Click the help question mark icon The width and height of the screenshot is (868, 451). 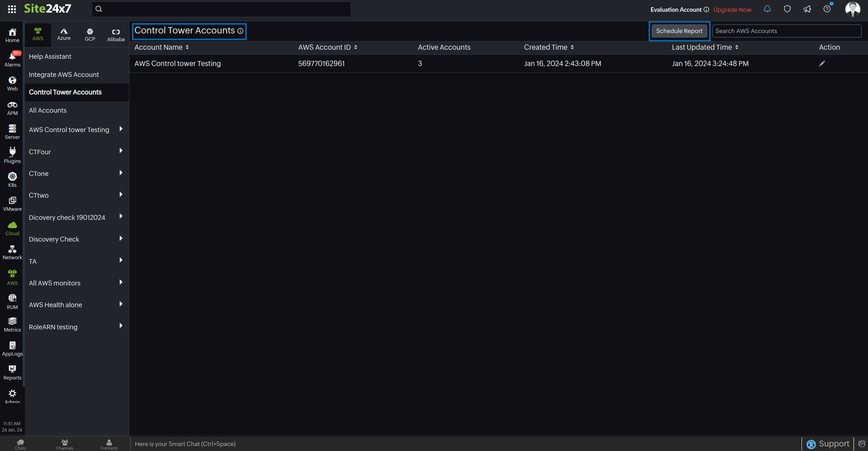click(827, 9)
